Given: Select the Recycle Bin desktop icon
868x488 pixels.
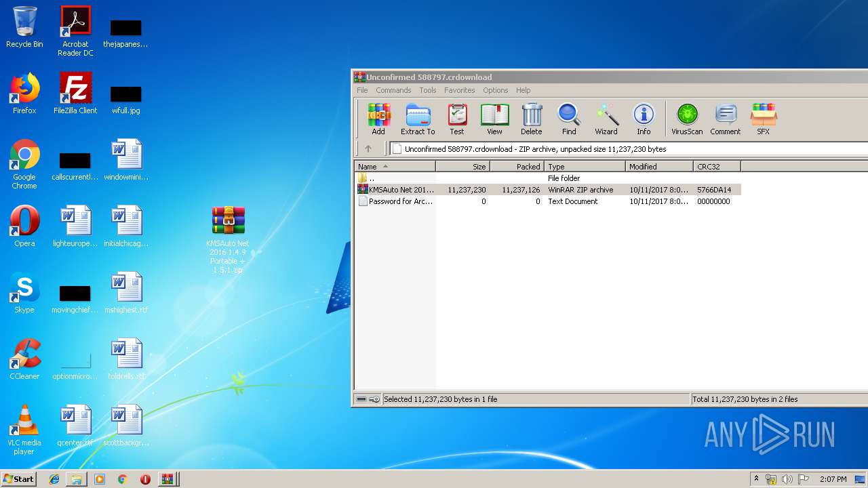Looking at the screenshot, I should click(x=24, y=27).
